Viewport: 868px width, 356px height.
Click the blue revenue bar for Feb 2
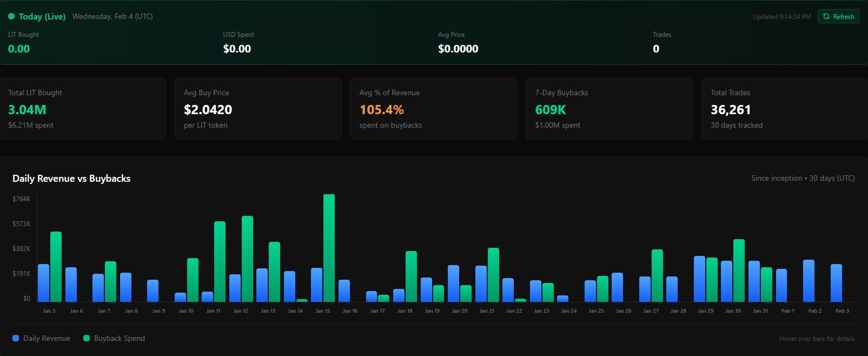[x=809, y=281]
